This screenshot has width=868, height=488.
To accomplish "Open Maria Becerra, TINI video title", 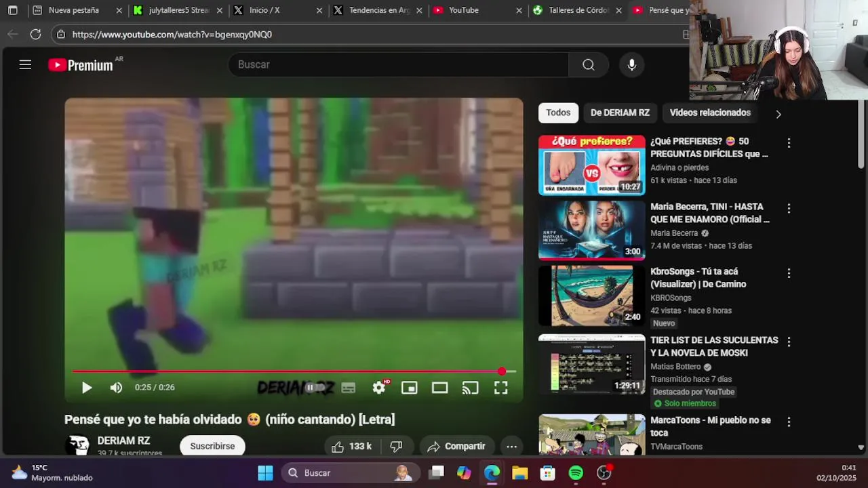I will click(x=710, y=213).
